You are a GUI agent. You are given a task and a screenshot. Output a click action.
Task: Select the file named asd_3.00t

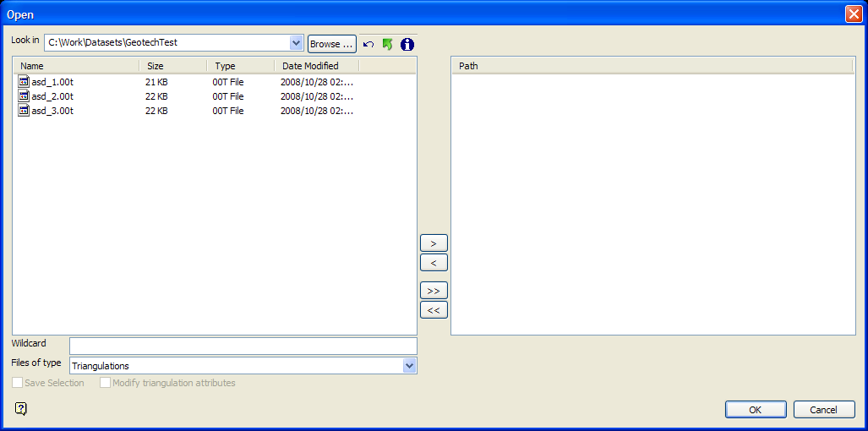pyautogui.click(x=52, y=111)
